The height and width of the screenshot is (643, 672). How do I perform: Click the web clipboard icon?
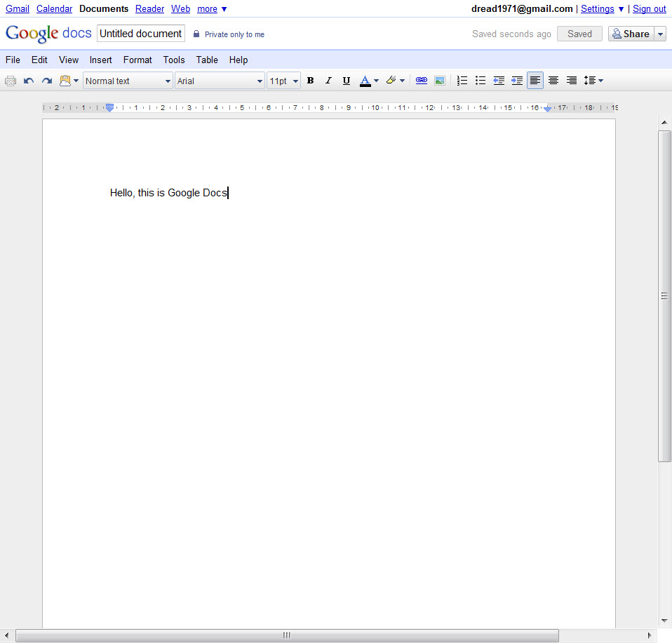click(x=65, y=81)
